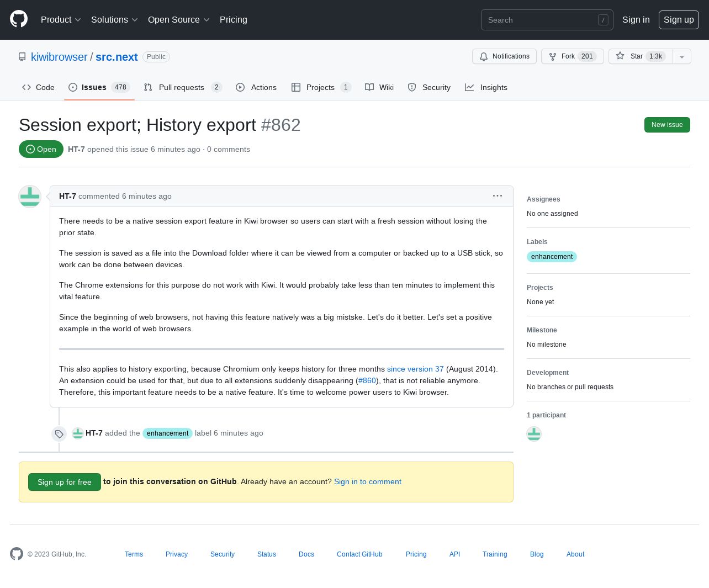Click the New issue button

coord(667,125)
